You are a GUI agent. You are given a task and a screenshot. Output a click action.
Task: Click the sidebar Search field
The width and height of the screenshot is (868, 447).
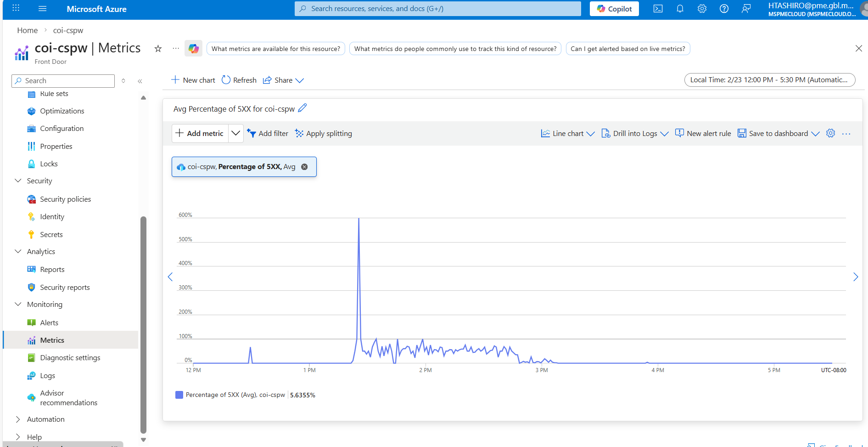pos(63,81)
